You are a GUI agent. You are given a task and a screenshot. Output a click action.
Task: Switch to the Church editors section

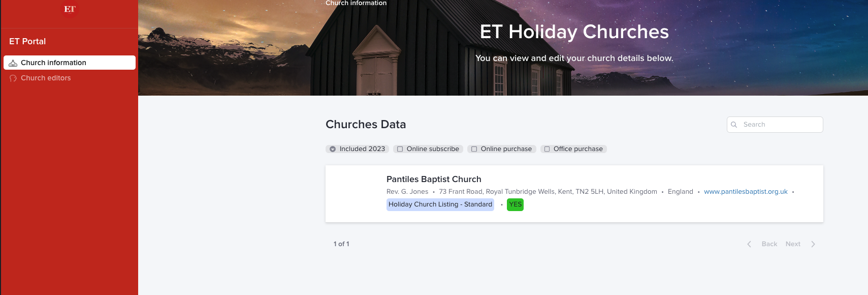point(46,78)
